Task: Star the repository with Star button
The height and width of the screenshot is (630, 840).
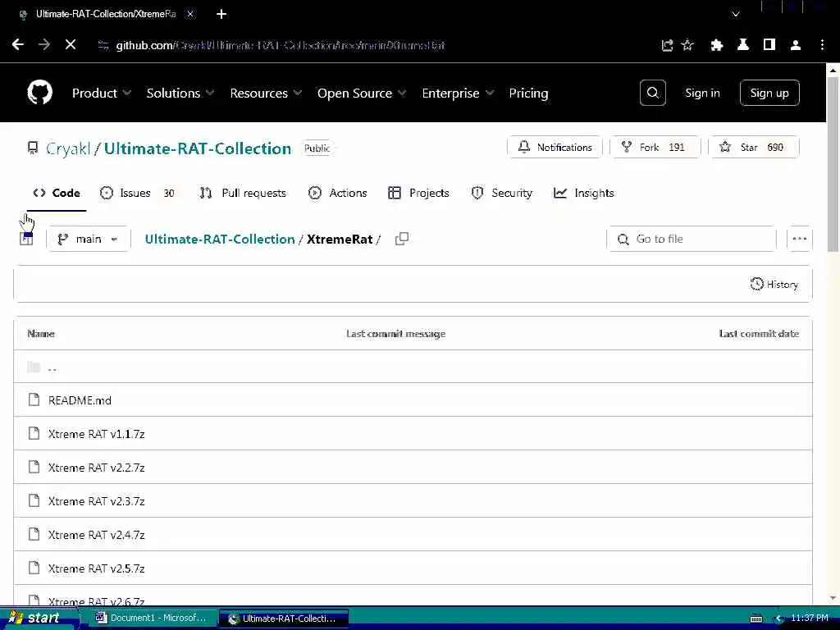Action: pyautogui.click(x=754, y=148)
